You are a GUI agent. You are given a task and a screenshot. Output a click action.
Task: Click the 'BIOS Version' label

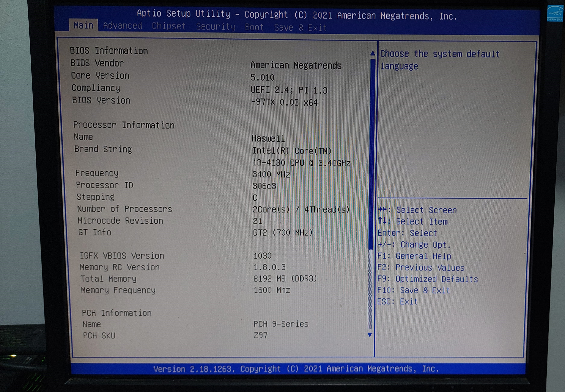[101, 100]
